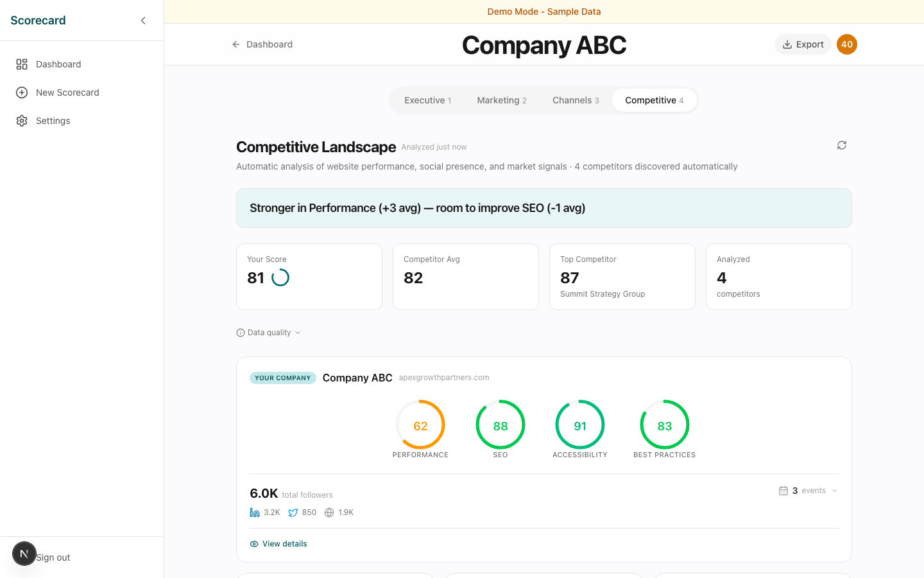Click the Your Score progress ring
Viewport: 924px width, 578px height.
click(x=280, y=277)
